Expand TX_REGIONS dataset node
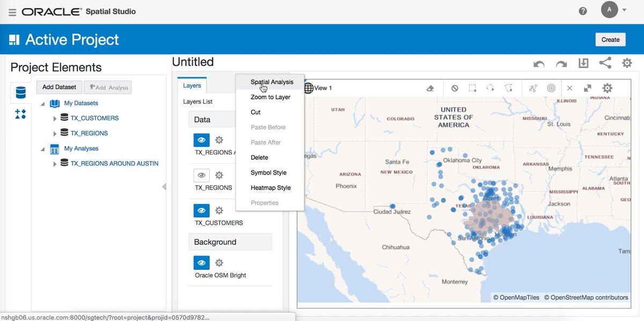Viewport: 644px width, 321px height. 55,134
